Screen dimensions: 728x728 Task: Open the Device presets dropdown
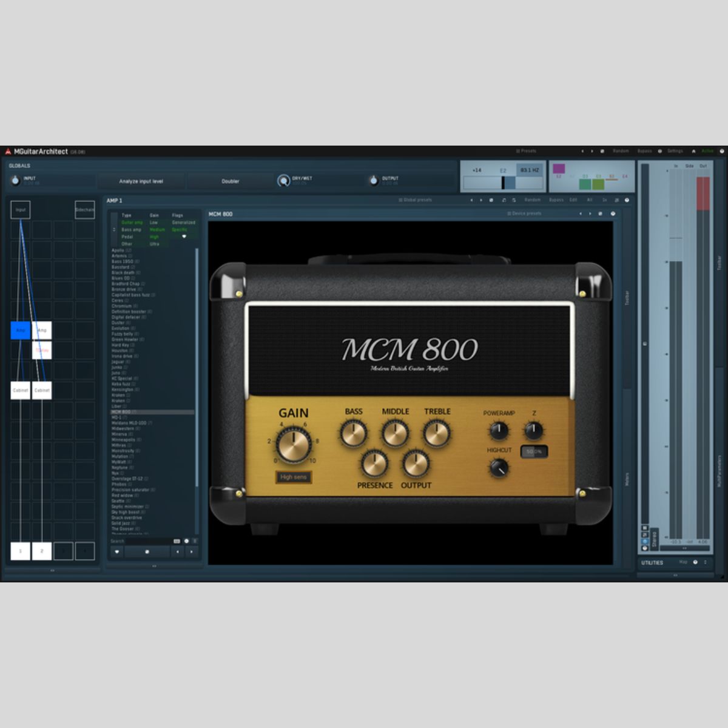click(x=524, y=214)
